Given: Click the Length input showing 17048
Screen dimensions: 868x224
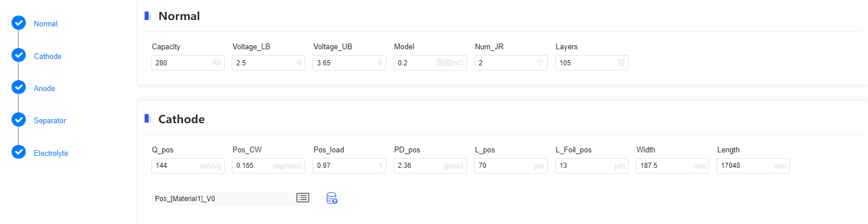Looking at the screenshot, I should click(x=753, y=166).
